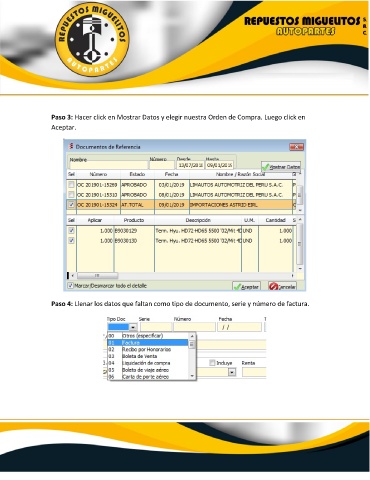Click the Repuestos Miguelitos round logo

tap(92, 40)
